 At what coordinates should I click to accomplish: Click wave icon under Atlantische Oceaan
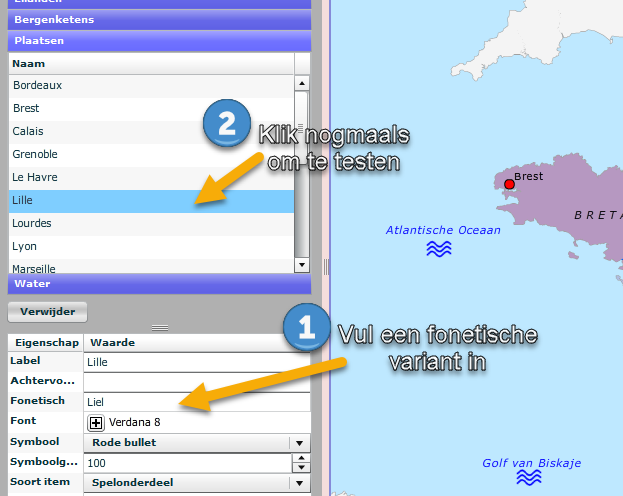439,249
